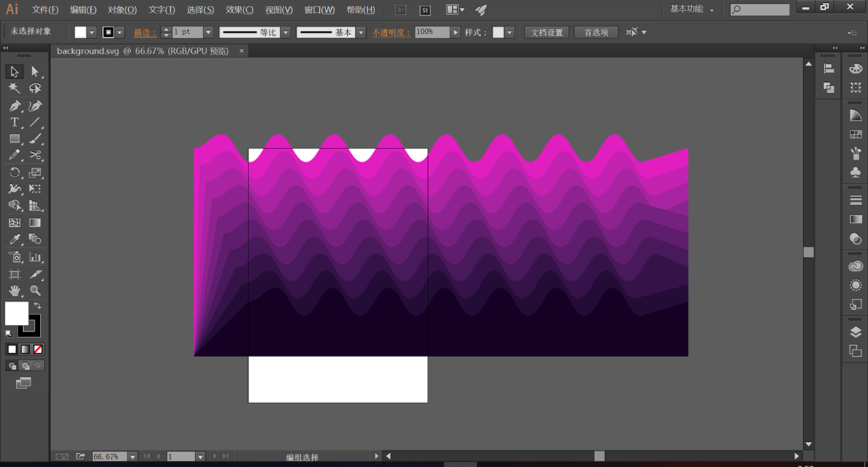Swap fill and stroke colors
The image size is (868, 467).
click(38, 306)
